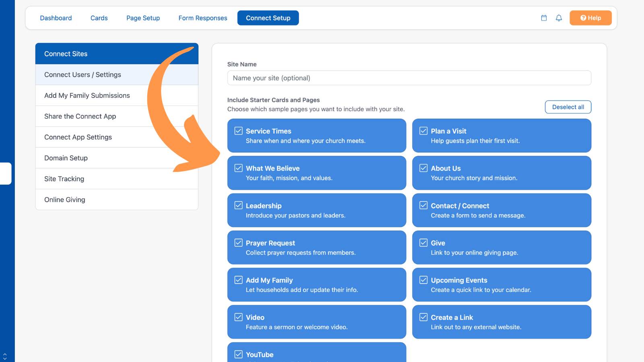Open the calendar icon in top bar
The width and height of the screenshot is (644, 362).
click(544, 18)
